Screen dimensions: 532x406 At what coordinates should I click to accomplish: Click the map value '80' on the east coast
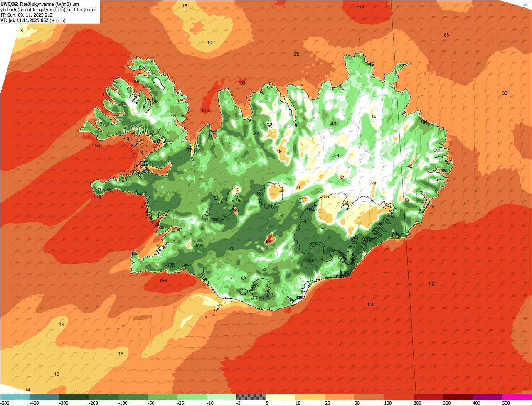pos(444,170)
